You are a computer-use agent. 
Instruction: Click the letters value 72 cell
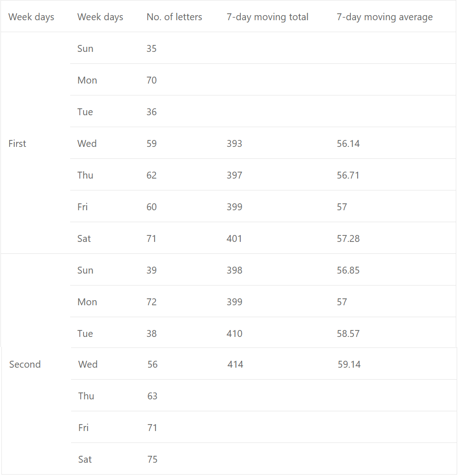tap(152, 302)
